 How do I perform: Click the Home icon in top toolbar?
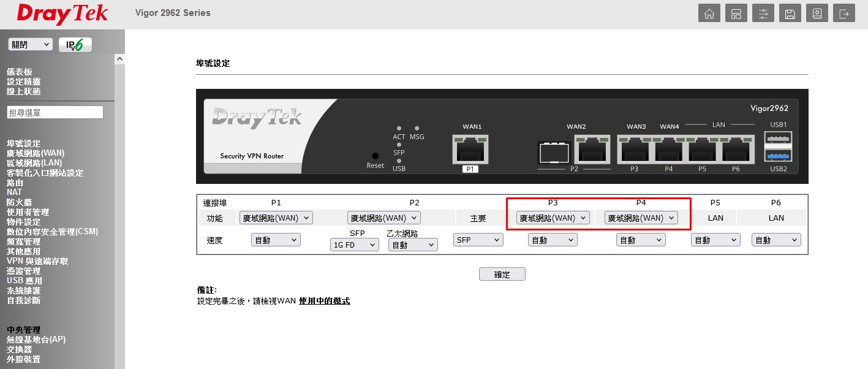click(709, 14)
